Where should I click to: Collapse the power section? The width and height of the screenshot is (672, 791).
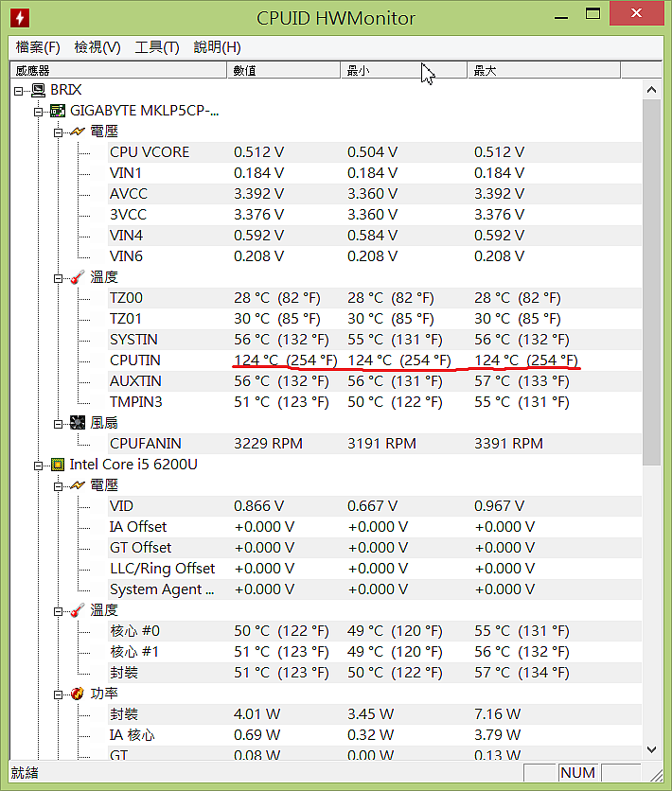point(58,694)
